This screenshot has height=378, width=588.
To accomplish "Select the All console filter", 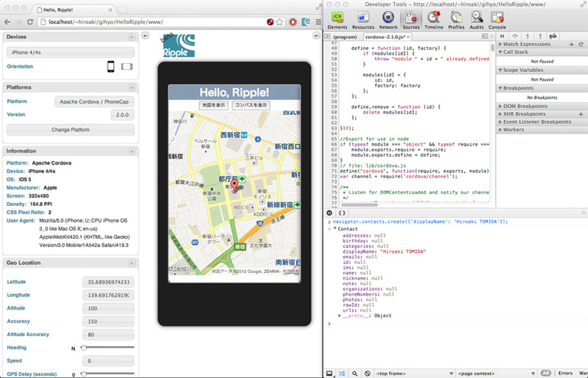I will (546, 373).
